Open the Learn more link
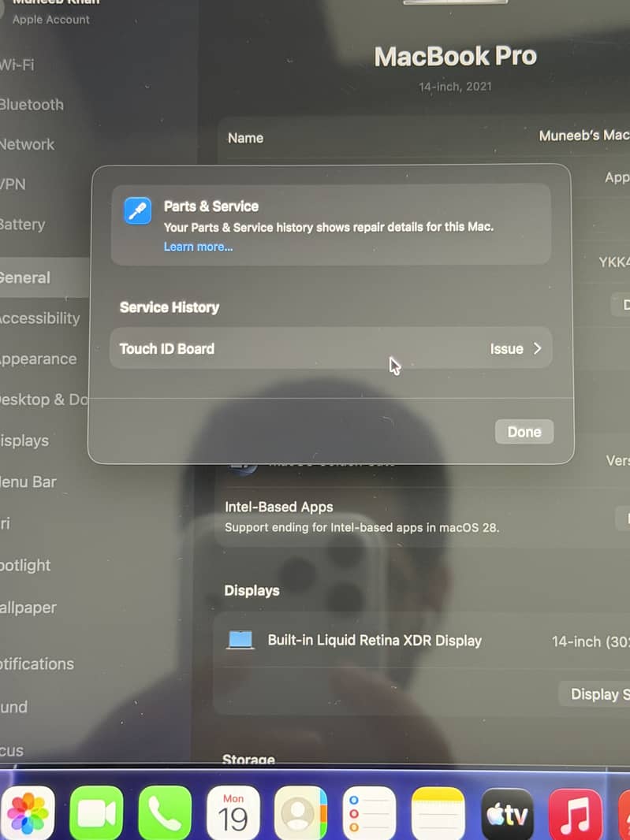Image resolution: width=630 pixels, height=840 pixels. [x=198, y=247]
